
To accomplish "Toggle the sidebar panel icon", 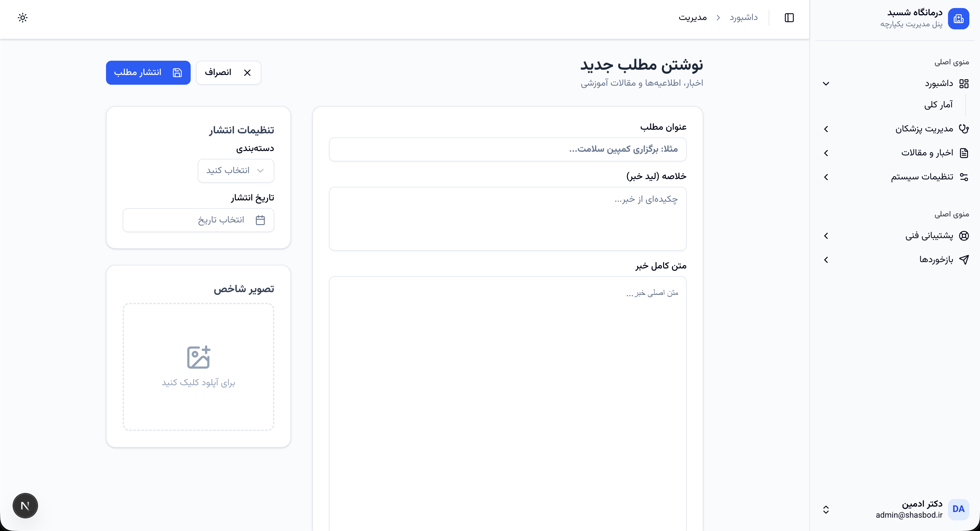I will pos(789,17).
